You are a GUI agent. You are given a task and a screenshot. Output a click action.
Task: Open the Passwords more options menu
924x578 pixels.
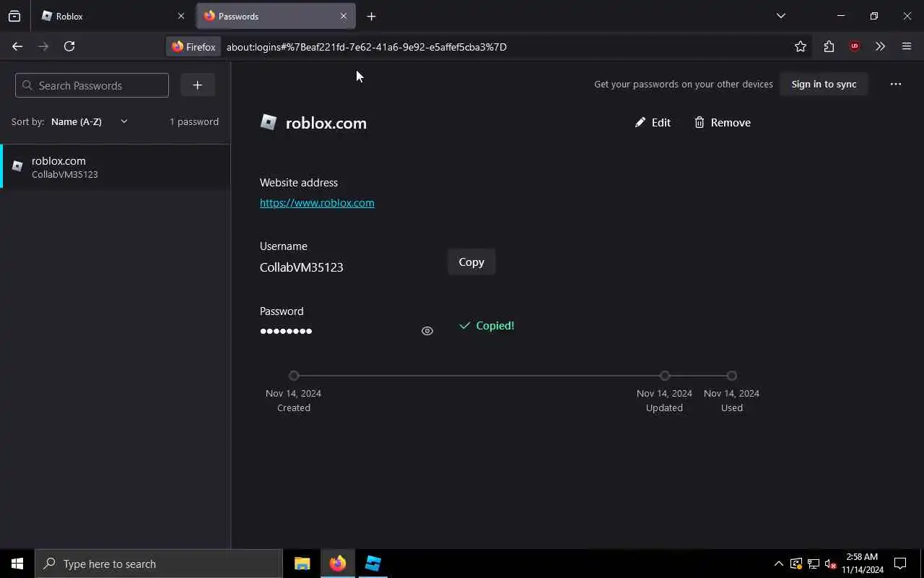895,84
